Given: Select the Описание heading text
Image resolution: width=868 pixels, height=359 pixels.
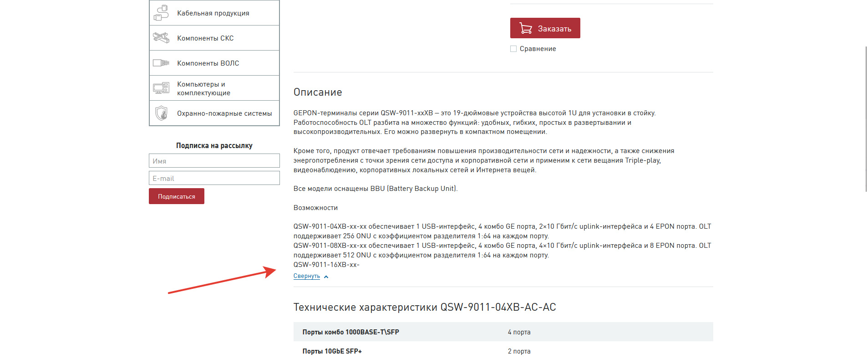Looking at the screenshot, I should click(x=318, y=92).
